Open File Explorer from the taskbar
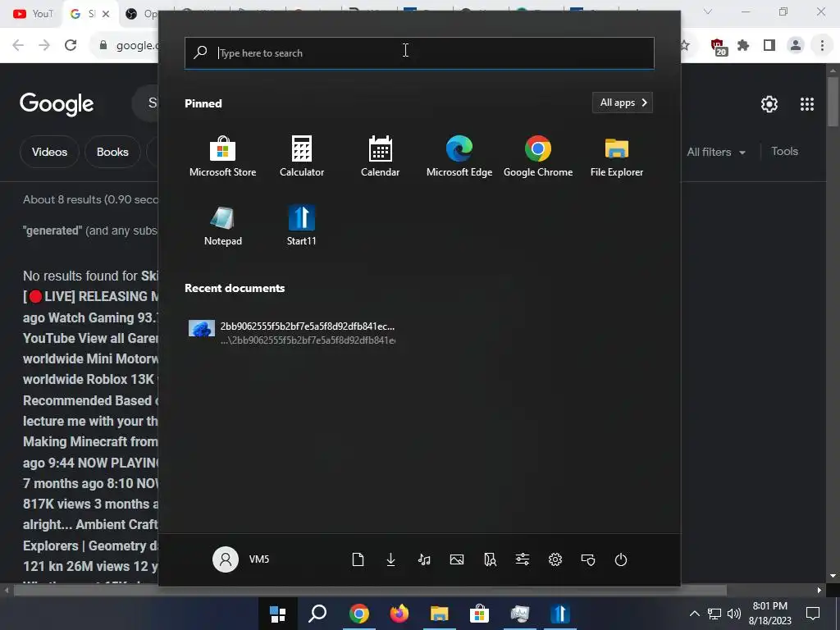The image size is (840, 630). click(x=440, y=614)
